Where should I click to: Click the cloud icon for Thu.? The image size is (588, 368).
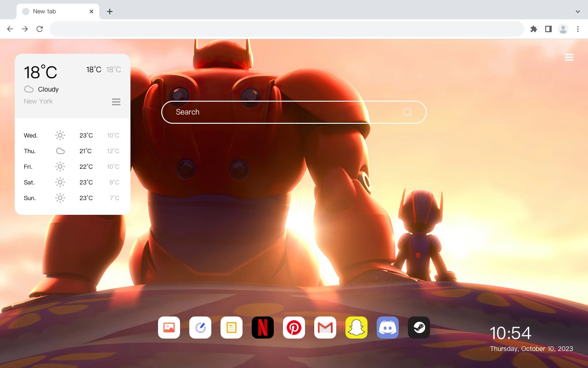pos(60,151)
